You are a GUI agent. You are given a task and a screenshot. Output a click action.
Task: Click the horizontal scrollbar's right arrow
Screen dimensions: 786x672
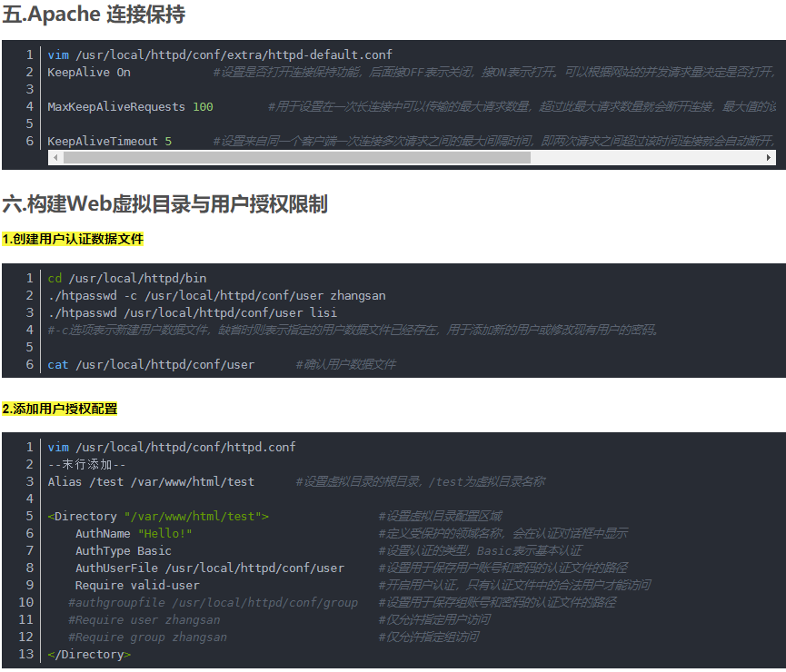click(x=769, y=158)
